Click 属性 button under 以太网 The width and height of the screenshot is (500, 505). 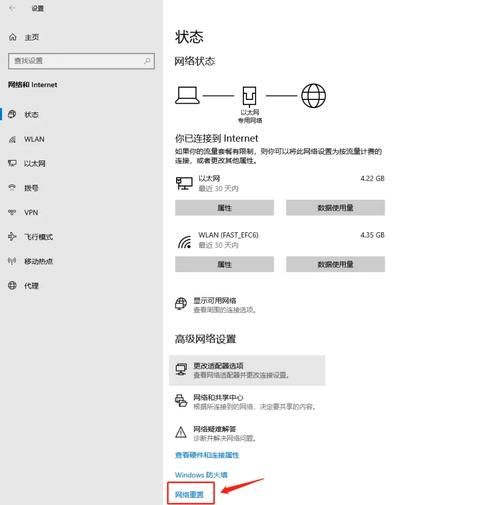[224, 208]
